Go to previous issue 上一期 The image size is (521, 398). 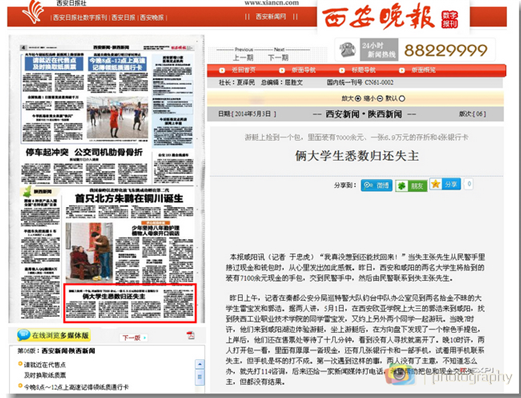(x=243, y=57)
